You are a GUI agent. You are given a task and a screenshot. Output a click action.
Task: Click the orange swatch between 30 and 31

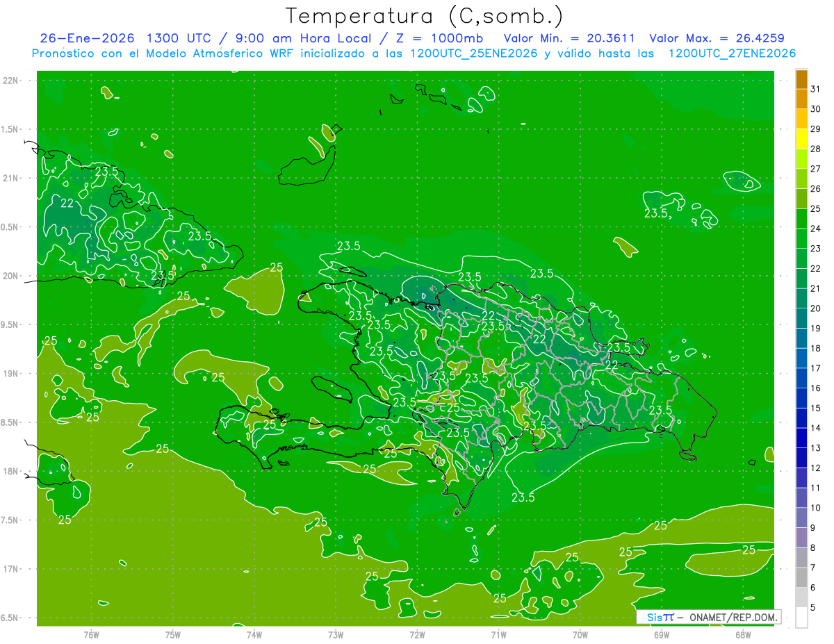pos(801,99)
